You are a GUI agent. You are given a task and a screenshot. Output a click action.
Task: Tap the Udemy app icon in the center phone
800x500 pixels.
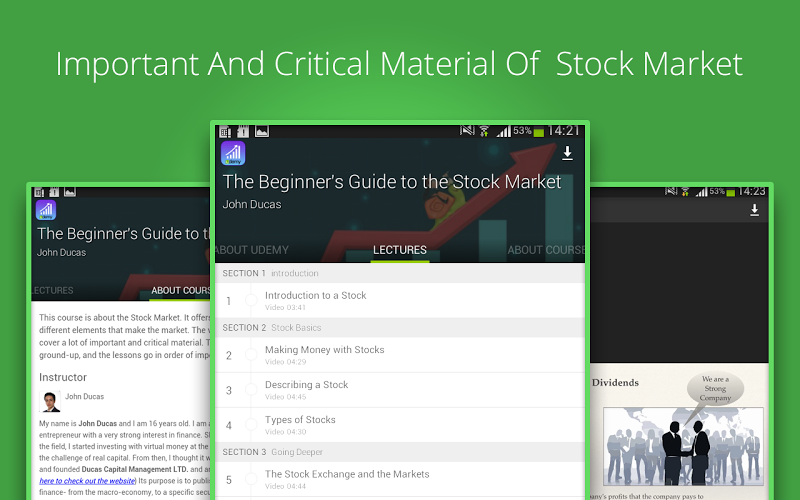pyautogui.click(x=233, y=153)
